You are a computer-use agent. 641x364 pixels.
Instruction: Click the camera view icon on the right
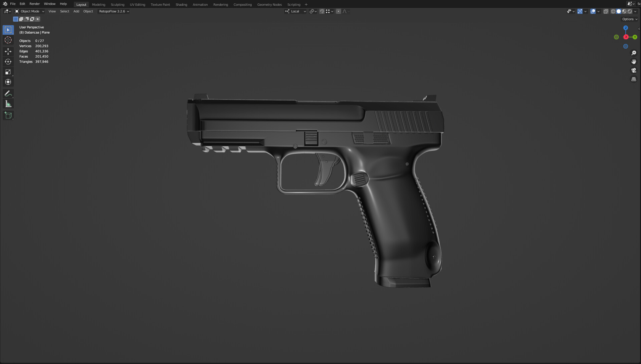634,70
